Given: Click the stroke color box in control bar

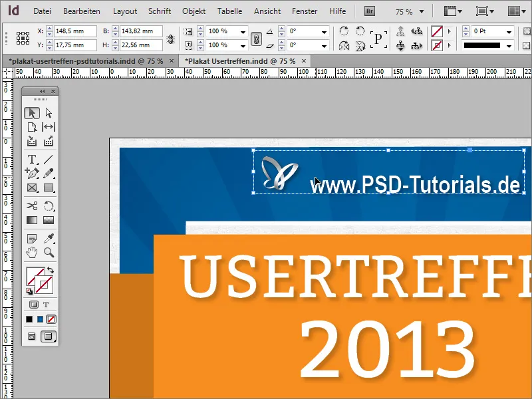Looking at the screenshot, I should pyautogui.click(x=437, y=45).
